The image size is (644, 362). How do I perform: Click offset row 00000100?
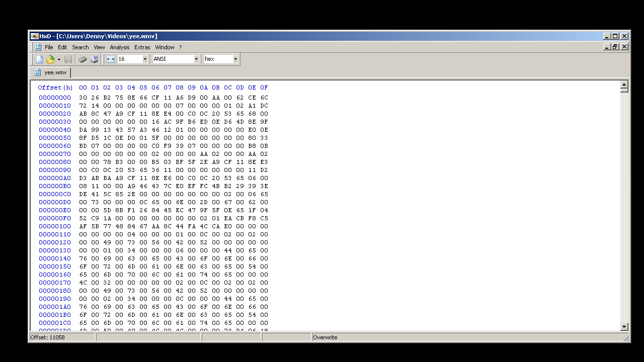pos(55,226)
